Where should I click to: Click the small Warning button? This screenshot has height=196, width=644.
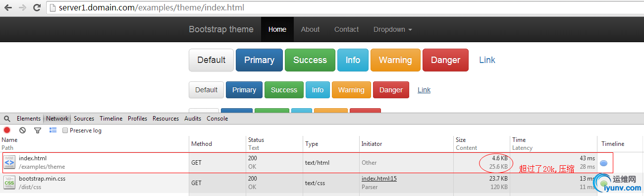click(x=351, y=90)
